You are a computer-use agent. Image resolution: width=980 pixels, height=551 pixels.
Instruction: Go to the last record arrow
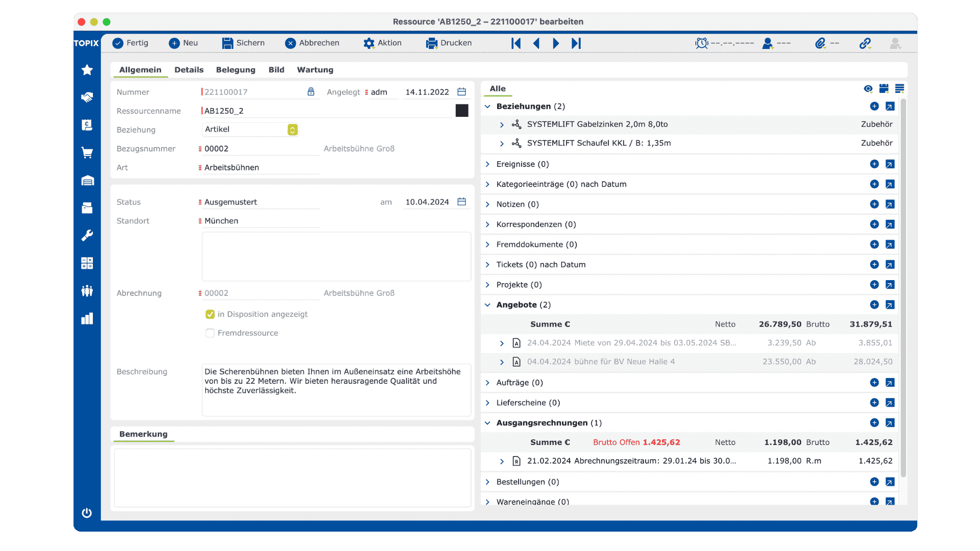(576, 43)
